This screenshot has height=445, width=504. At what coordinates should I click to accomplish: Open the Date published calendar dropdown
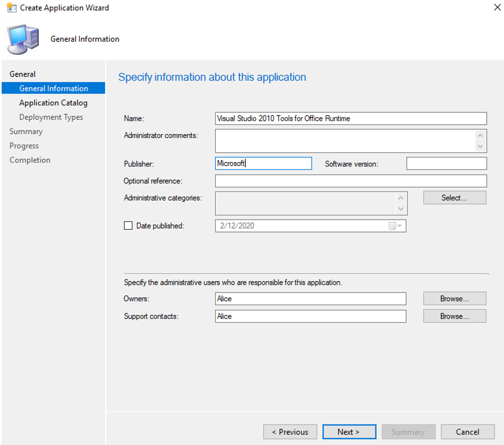pyautogui.click(x=395, y=226)
